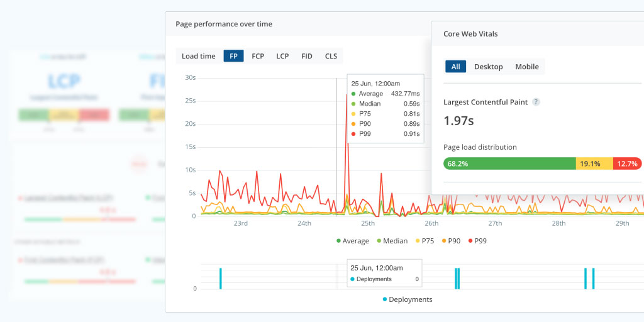Click the 29th date axis label
This screenshot has width=644, height=322.
(622, 223)
